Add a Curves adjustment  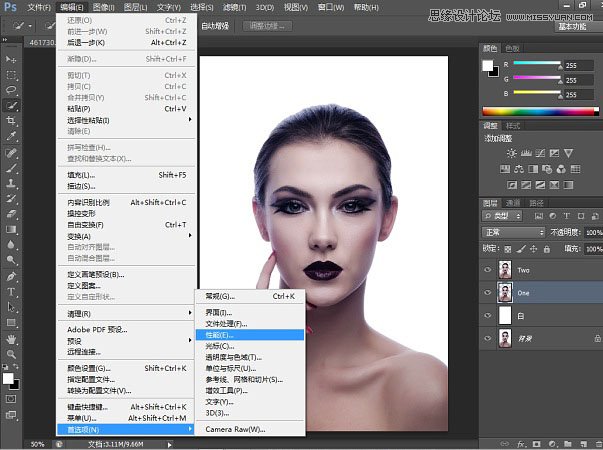(540, 153)
